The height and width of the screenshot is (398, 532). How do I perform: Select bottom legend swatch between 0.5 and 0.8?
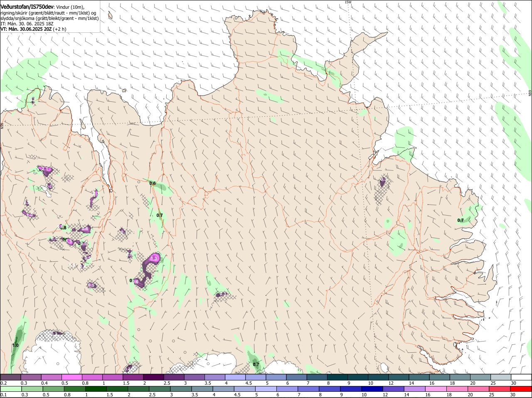[53, 389]
